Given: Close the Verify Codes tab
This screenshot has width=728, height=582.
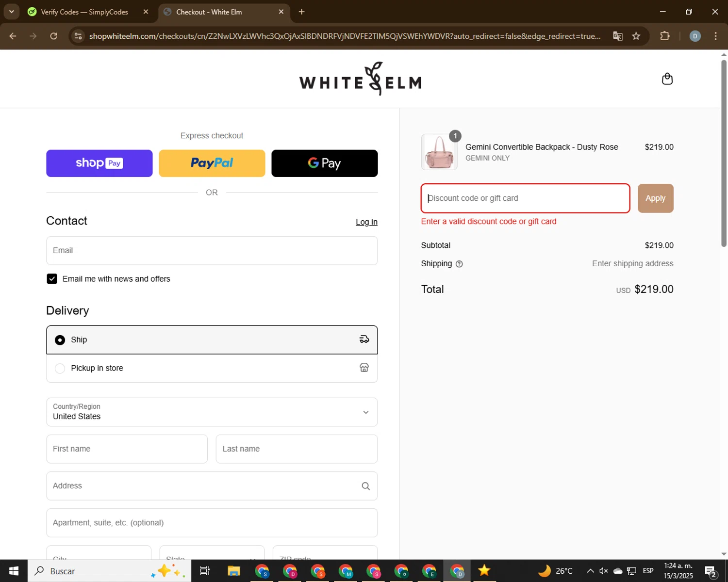Looking at the screenshot, I should (x=146, y=12).
